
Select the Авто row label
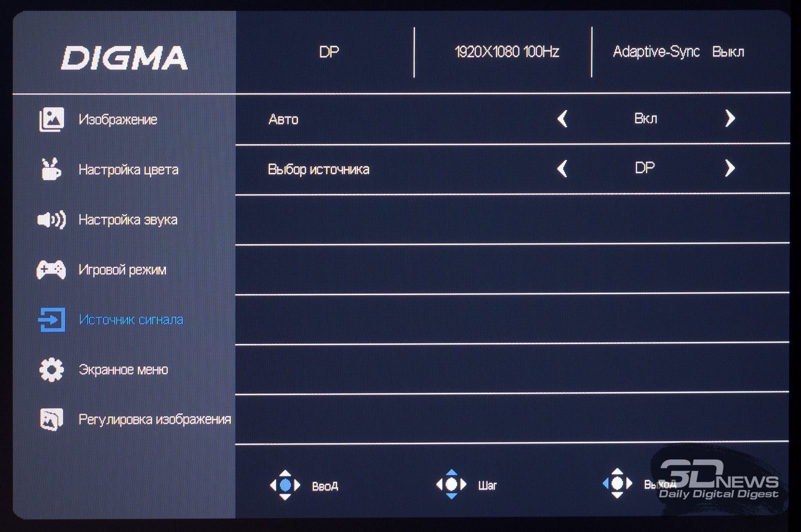coord(283,119)
